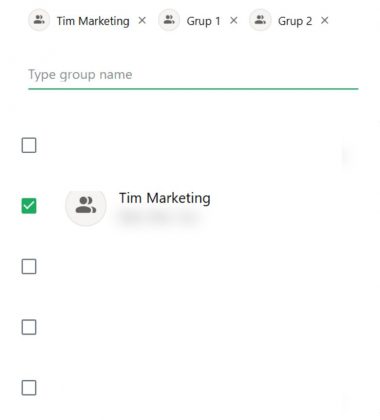The image size is (380, 420).
Task: Click the blurred subtitle under Tim Marketing
Action: click(x=159, y=218)
